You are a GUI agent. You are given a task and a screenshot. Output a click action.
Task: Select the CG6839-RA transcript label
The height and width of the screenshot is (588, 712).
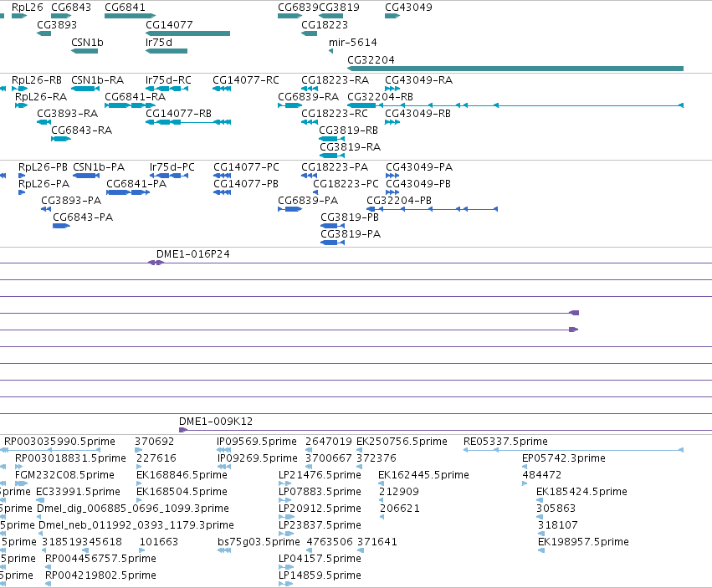pos(309,97)
